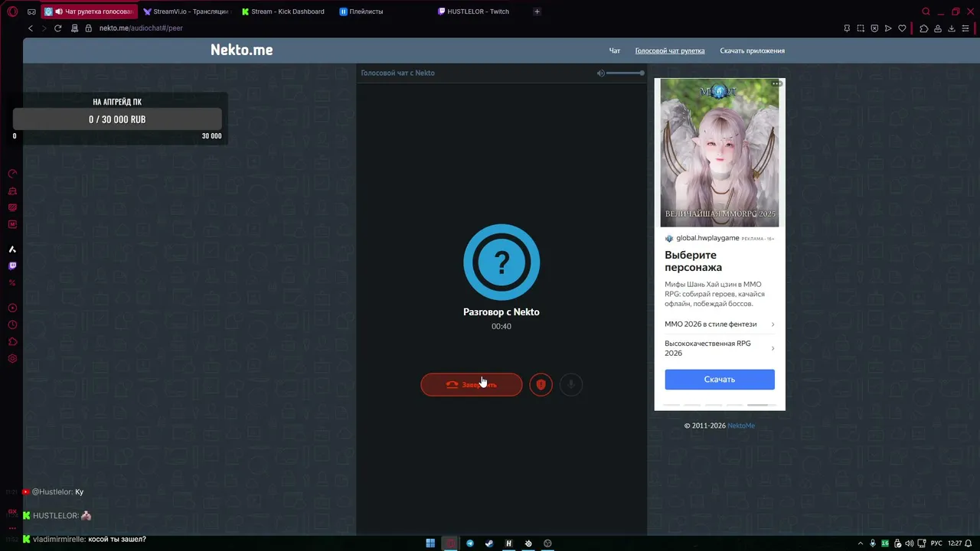
Task: Search tabs with the magnifier icon
Action: 926,11
